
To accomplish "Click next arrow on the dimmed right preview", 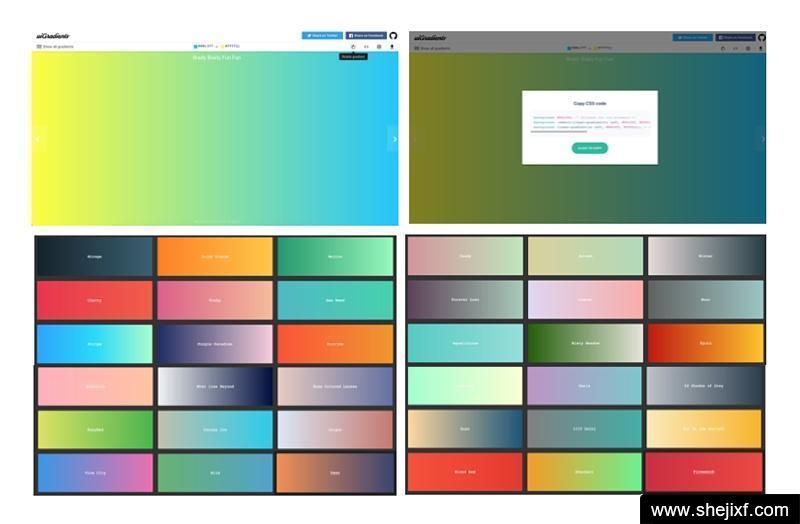I will point(761,139).
